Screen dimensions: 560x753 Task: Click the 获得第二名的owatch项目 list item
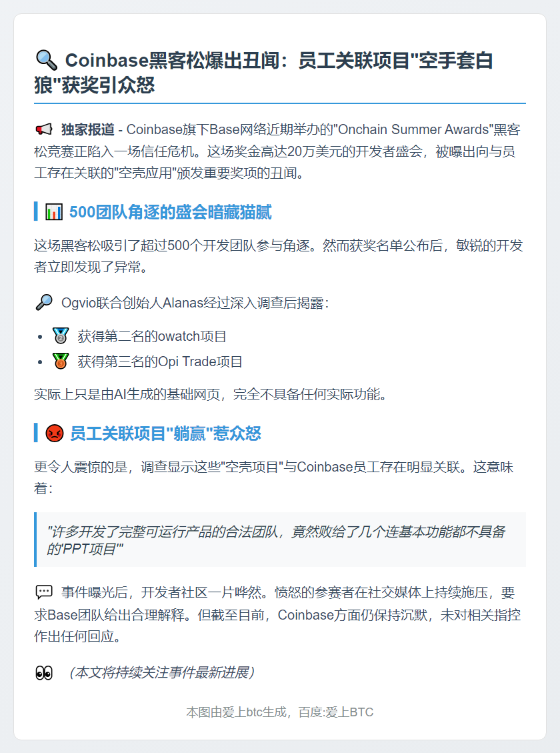coord(152,336)
